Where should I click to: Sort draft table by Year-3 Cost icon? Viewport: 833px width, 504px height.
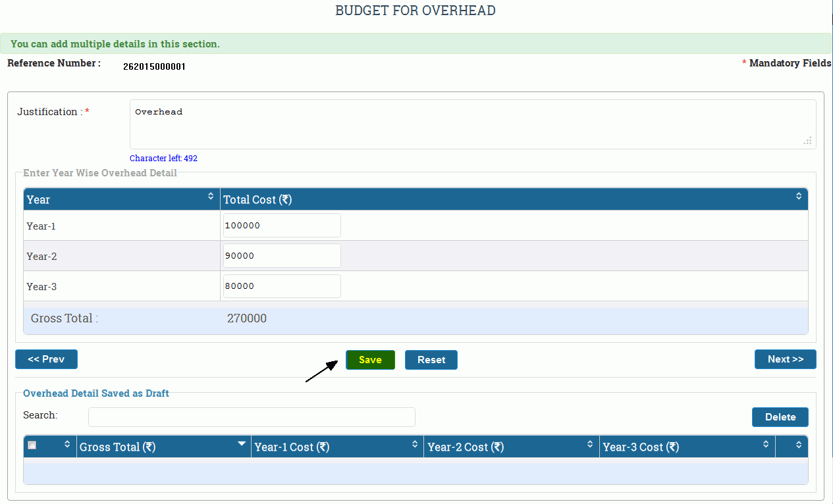point(766,444)
